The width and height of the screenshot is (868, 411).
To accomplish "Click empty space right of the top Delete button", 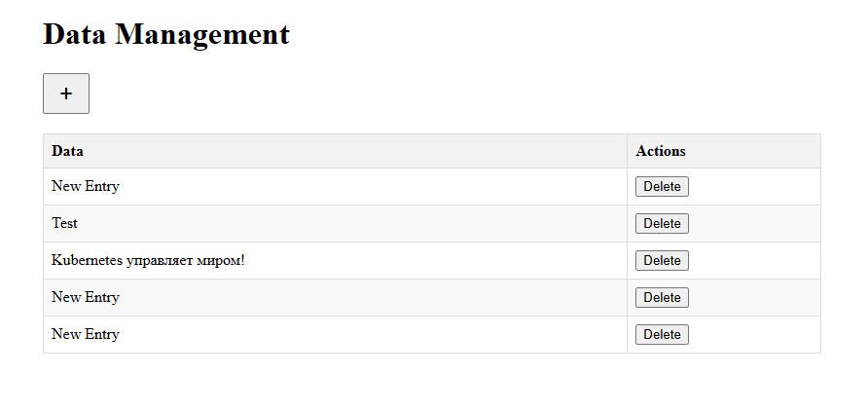I will click(x=754, y=187).
